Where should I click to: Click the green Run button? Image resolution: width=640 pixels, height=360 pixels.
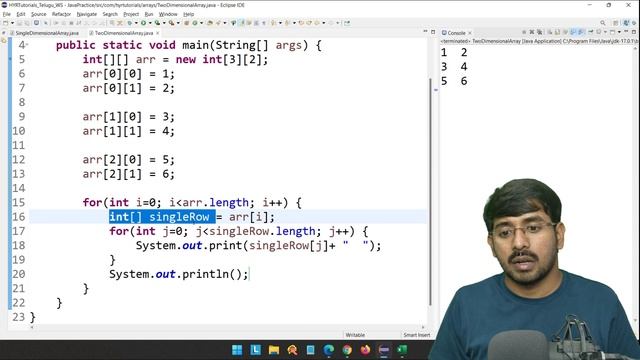143,23
